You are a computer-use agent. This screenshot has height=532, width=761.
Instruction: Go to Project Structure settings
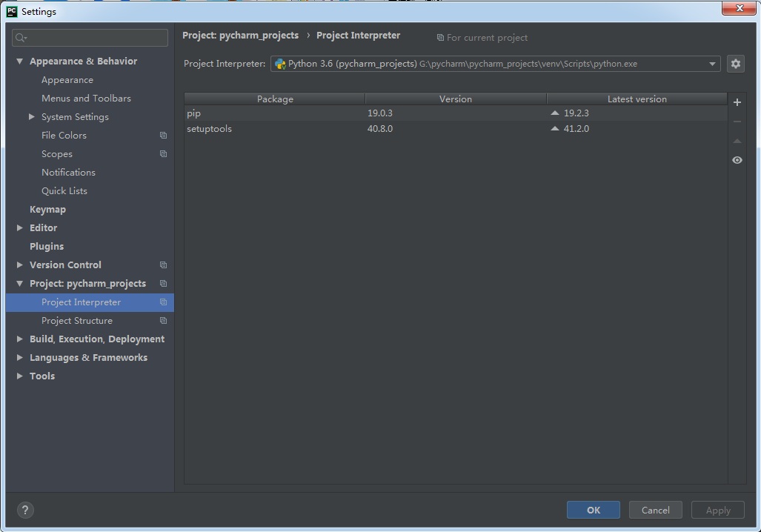pyautogui.click(x=76, y=320)
